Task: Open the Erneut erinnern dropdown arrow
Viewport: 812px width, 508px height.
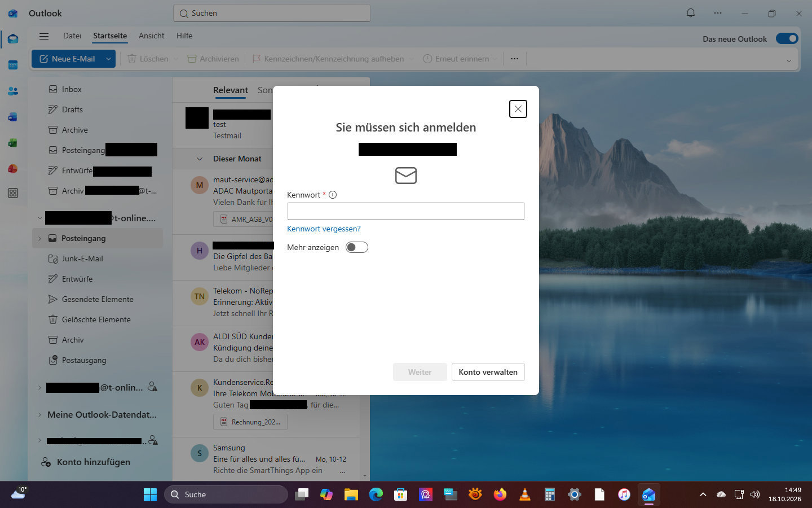Action: pos(495,59)
